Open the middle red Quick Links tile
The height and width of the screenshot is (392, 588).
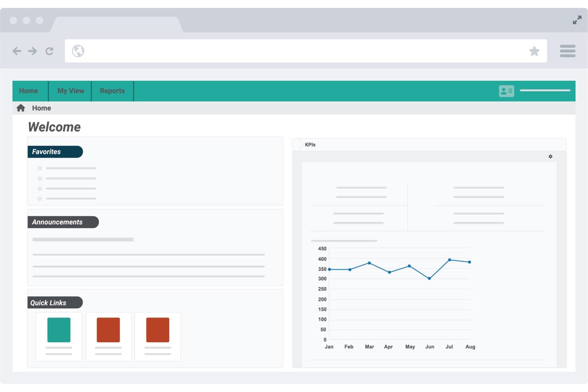click(108, 330)
